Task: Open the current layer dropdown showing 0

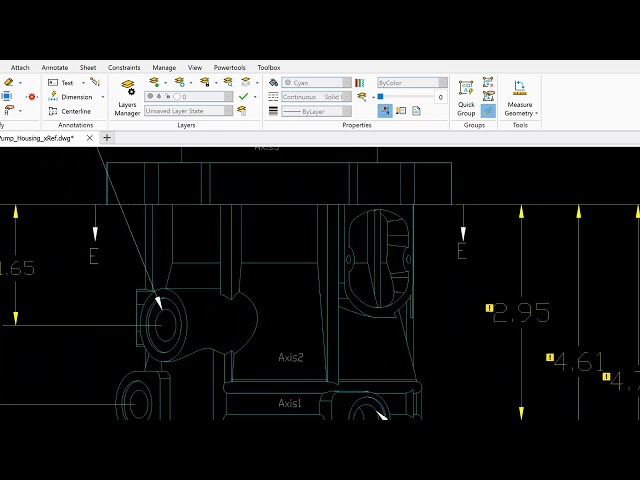Action: click(189, 97)
